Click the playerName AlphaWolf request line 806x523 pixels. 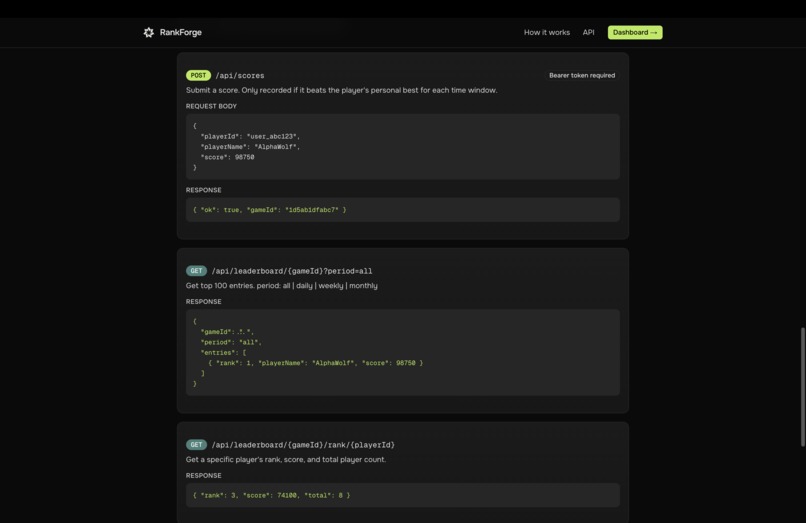pyautogui.click(x=250, y=147)
